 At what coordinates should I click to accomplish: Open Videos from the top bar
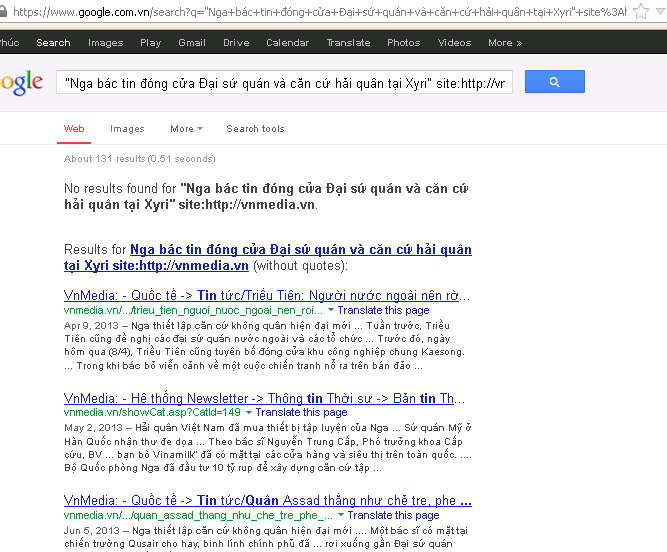[x=454, y=43]
